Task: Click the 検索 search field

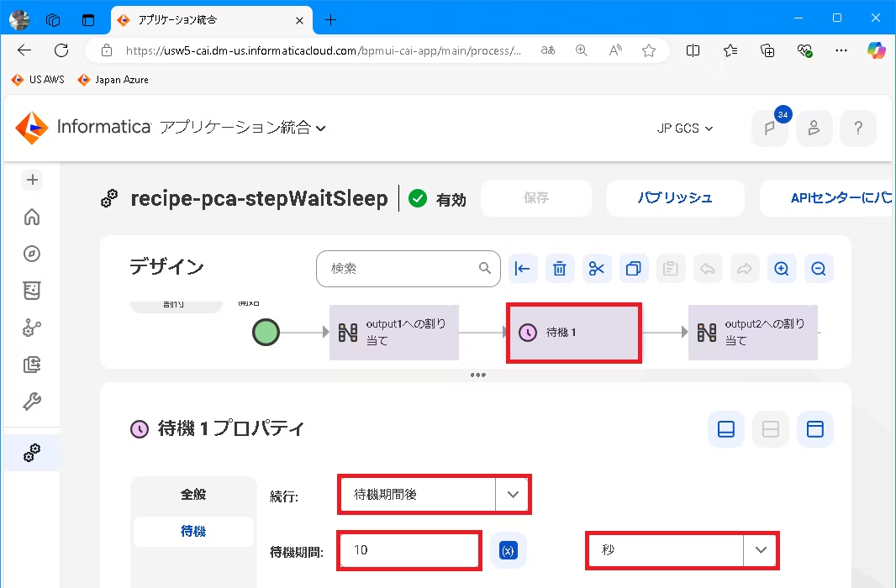Action: [x=408, y=268]
